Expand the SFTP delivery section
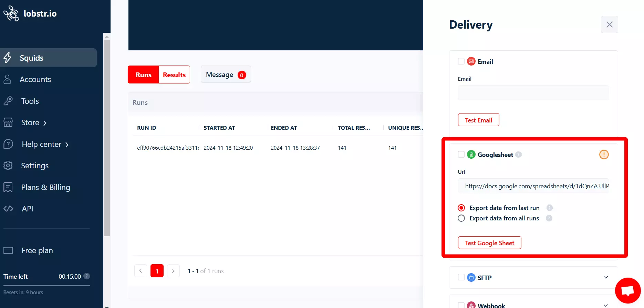This screenshot has height=308, width=644. tap(605, 277)
